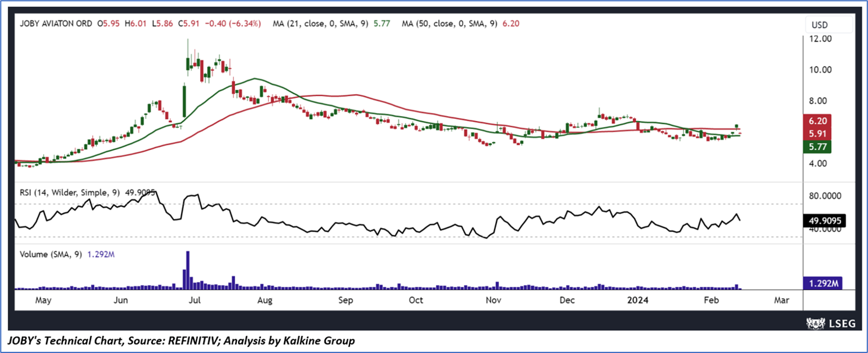The width and height of the screenshot is (868, 353).
Task: Click the 12.00 price axis label
Action: (820, 39)
